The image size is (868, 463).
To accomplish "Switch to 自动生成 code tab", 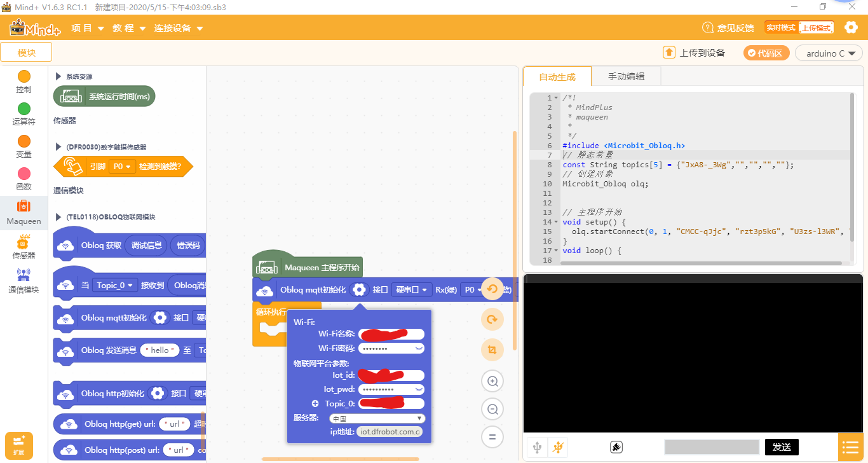I will tap(557, 76).
